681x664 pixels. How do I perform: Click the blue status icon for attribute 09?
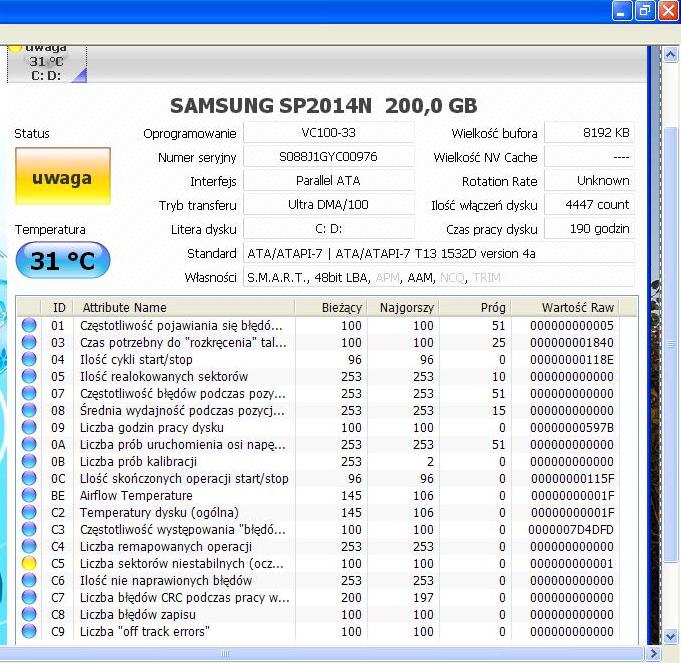click(x=29, y=427)
